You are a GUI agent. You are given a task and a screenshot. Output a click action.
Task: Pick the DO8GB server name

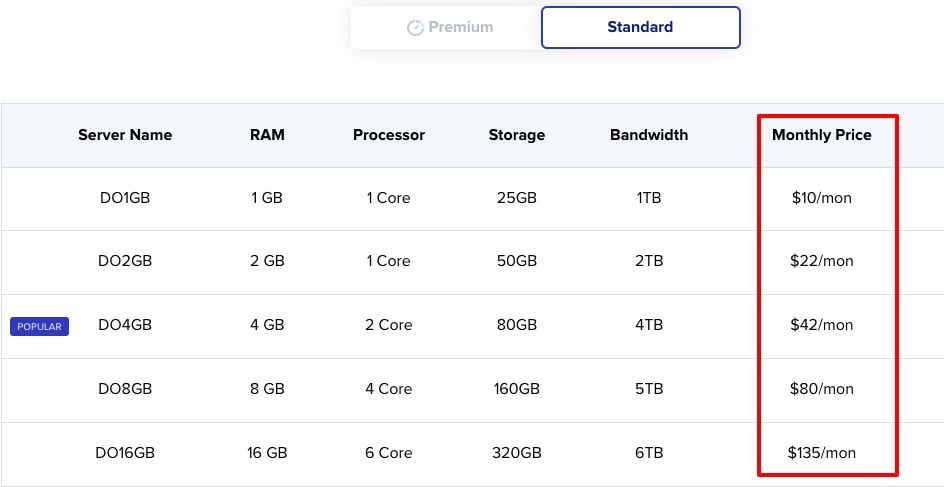point(125,389)
